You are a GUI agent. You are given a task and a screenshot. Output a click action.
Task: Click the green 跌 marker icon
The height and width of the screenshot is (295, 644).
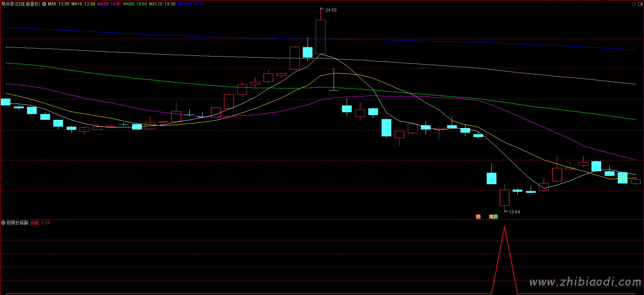(x=496, y=217)
